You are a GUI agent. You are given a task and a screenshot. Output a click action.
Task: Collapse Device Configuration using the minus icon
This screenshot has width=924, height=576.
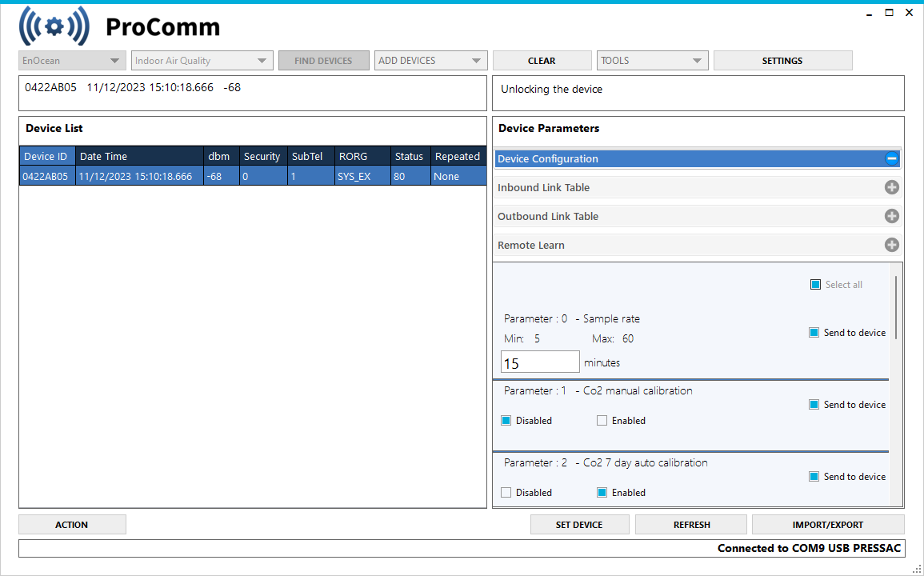[x=891, y=158]
